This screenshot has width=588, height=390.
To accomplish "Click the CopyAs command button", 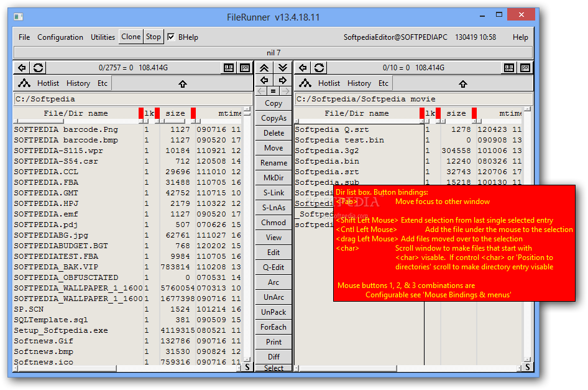I will click(x=273, y=118).
